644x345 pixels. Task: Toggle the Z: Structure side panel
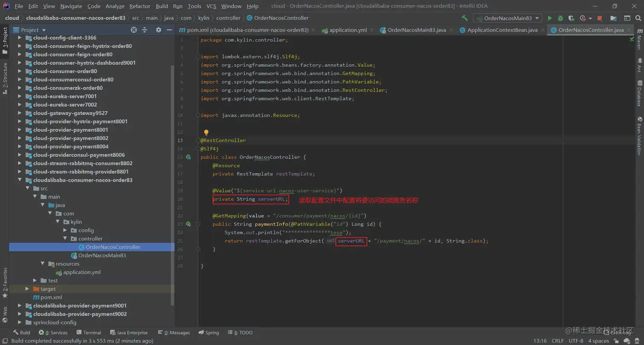(x=5, y=78)
